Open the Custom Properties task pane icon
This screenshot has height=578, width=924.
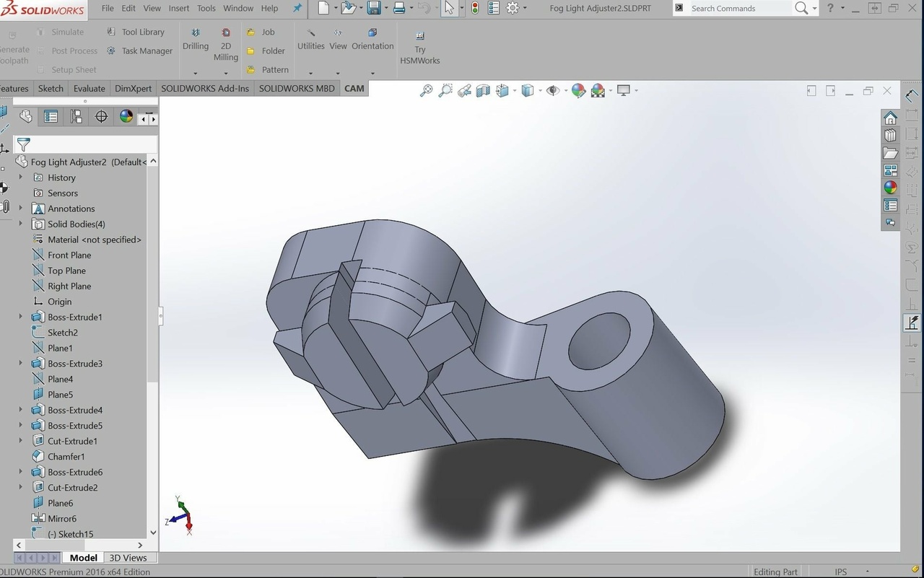(890, 206)
